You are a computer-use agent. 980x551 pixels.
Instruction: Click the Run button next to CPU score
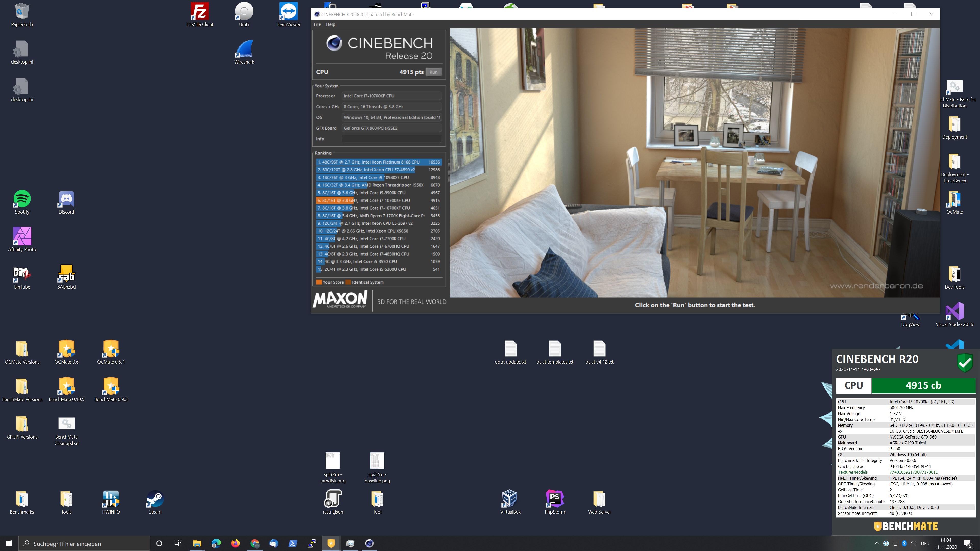pyautogui.click(x=433, y=72)
